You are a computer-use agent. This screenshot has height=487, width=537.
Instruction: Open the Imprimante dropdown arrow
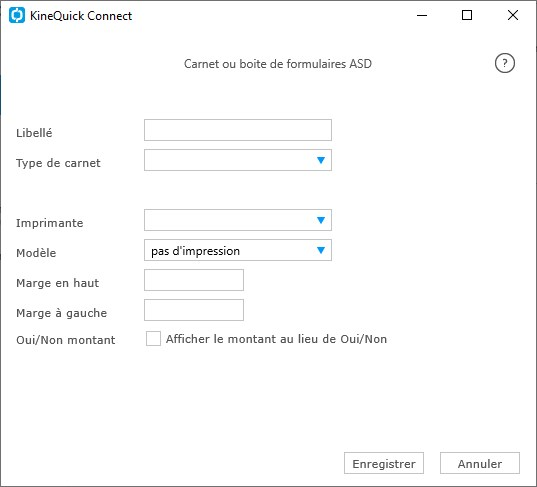(x=321, y=220)
